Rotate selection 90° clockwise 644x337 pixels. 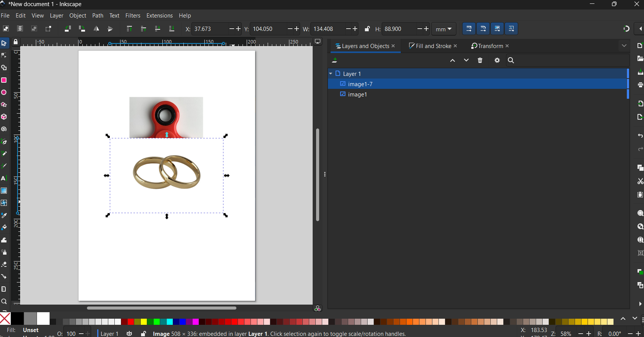82,29
